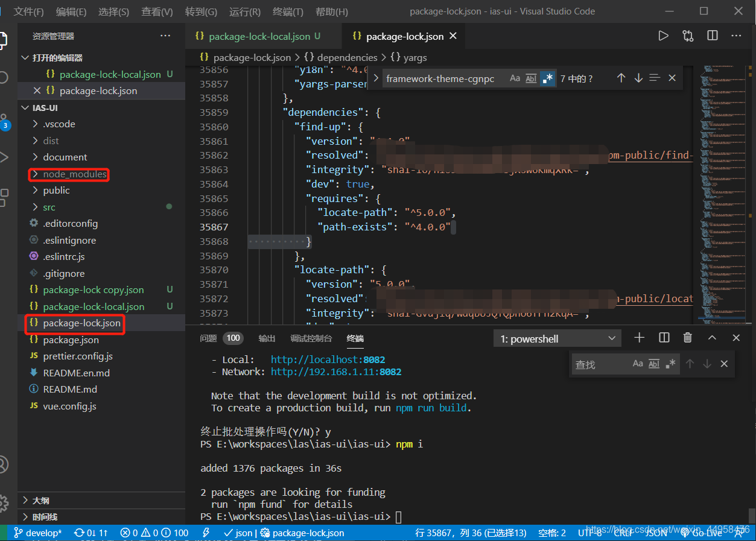Click develop* branch in status bar
Viewport: 756px width, 541px height.
38,533
